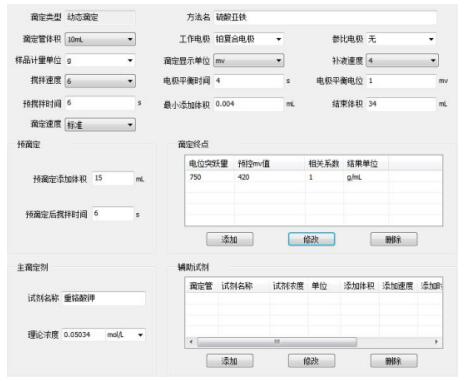The width and height of the screenshot is (466, 381).
Task: Click the 试剂名称 text field
Action: point(104,298)
